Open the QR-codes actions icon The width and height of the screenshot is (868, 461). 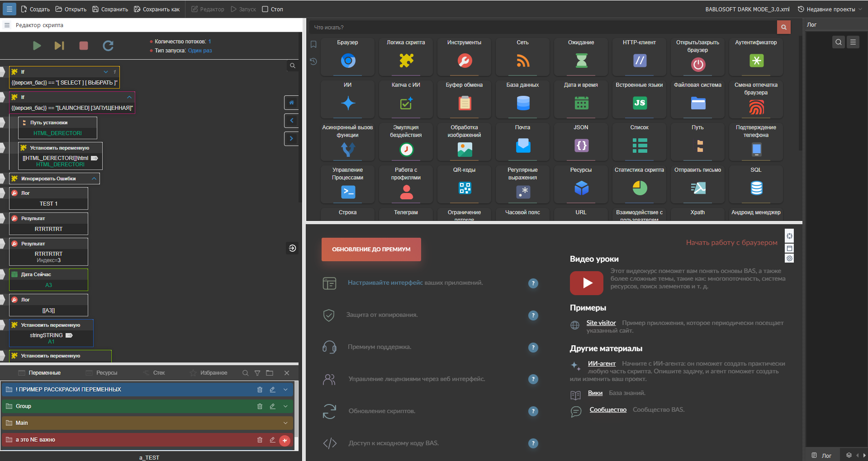(x=465, y=188)
